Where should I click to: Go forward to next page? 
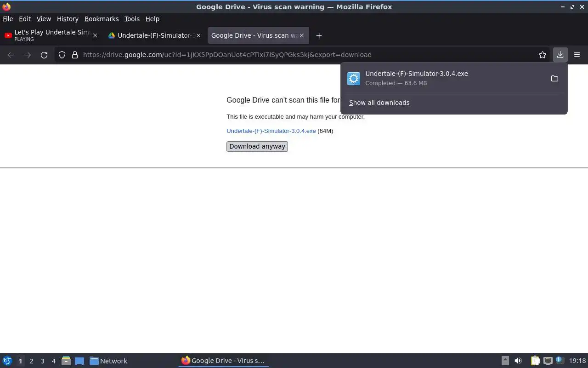click(28, 55)
